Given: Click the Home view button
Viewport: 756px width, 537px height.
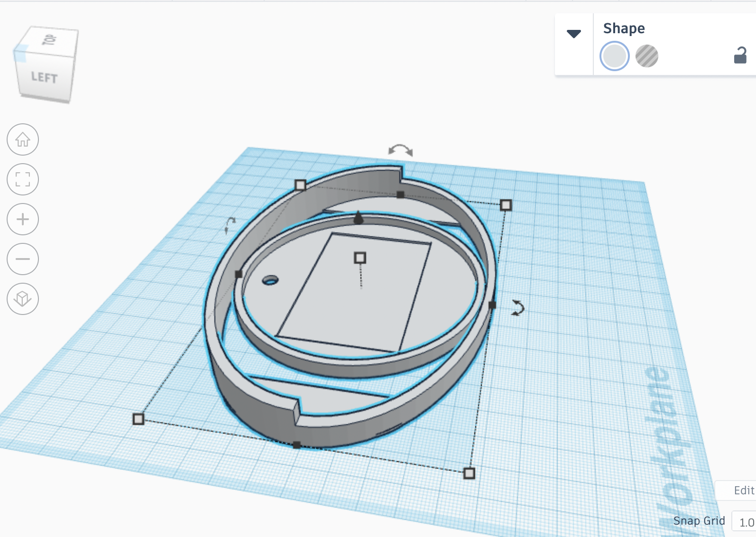Looking at the screenshot, I should (23, 139).
